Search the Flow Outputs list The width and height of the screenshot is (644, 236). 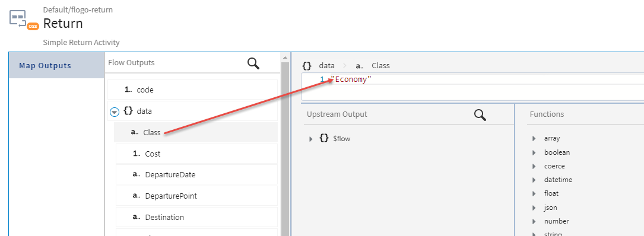[253, 63]
